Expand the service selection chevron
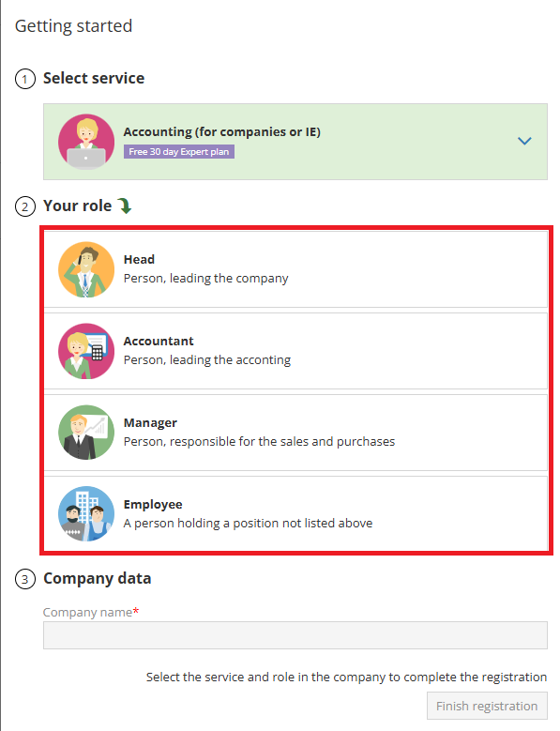Screen dimensions: 560x731 (524, 141)
